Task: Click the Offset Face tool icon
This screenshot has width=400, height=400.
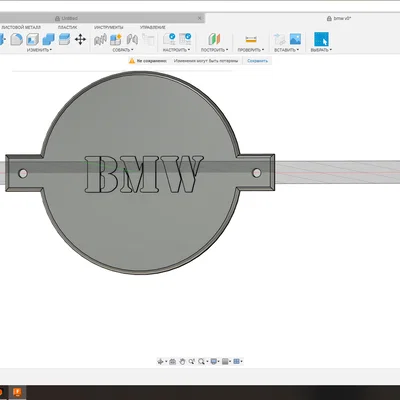Action: pos(64,39)
